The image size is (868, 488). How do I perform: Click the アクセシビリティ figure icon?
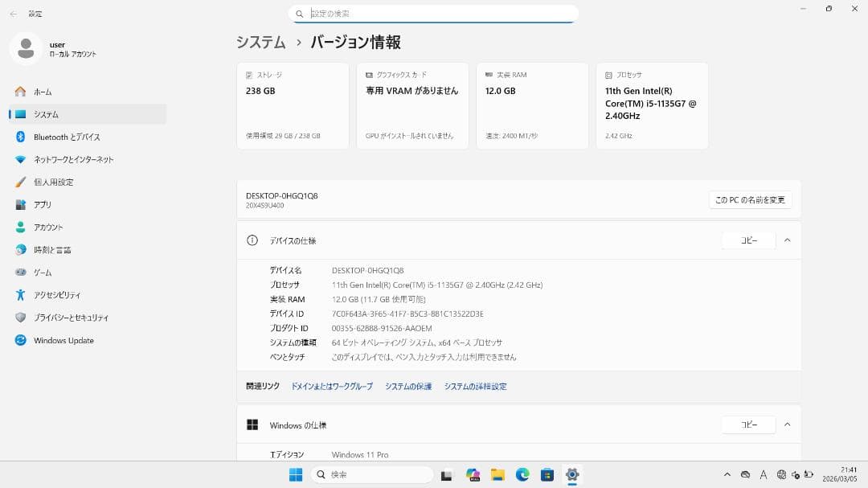click(20, 295)
